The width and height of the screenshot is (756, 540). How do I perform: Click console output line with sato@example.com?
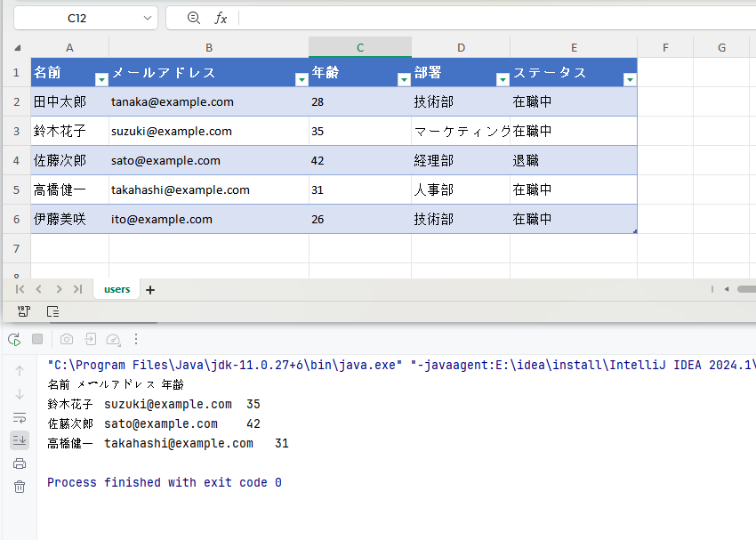coord(154,423)
